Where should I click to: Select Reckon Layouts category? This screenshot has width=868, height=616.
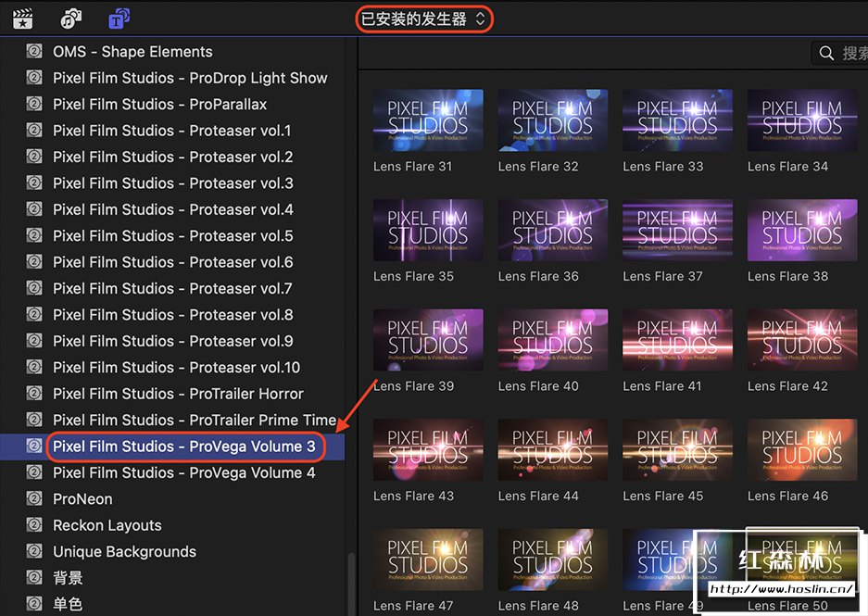(x=172, y=525)
